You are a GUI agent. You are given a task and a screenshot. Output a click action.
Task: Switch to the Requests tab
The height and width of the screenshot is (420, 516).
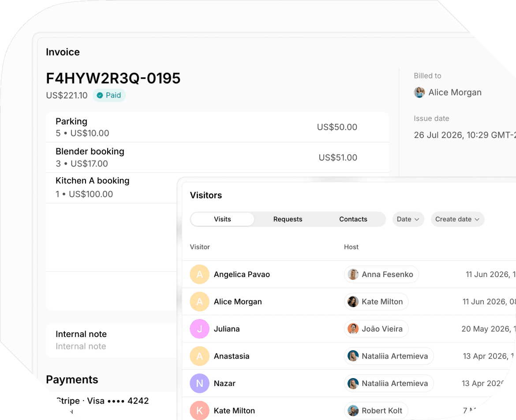(x=288, y=219)
